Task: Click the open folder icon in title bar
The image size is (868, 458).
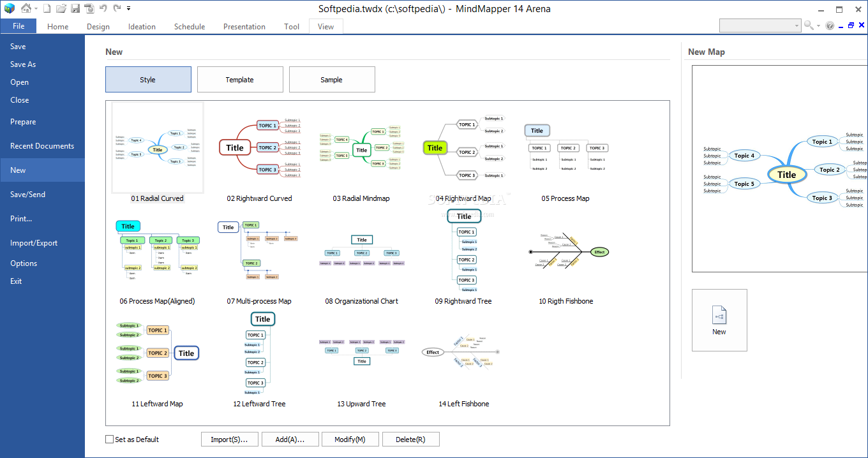Action: point(61,8)
